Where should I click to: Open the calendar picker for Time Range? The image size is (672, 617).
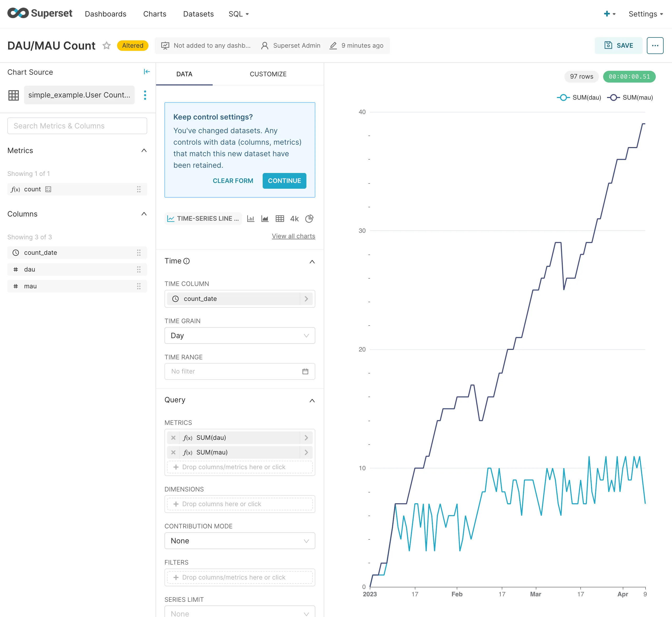click(x=305, y=371)
